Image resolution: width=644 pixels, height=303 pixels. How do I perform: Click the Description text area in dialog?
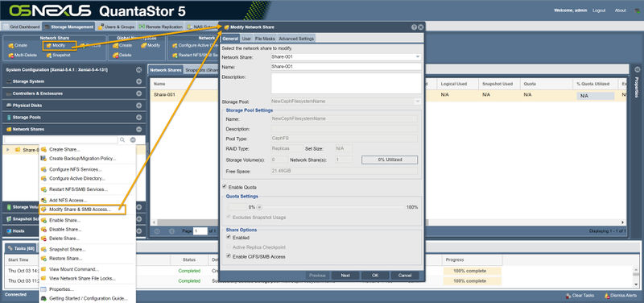(346, 84)
